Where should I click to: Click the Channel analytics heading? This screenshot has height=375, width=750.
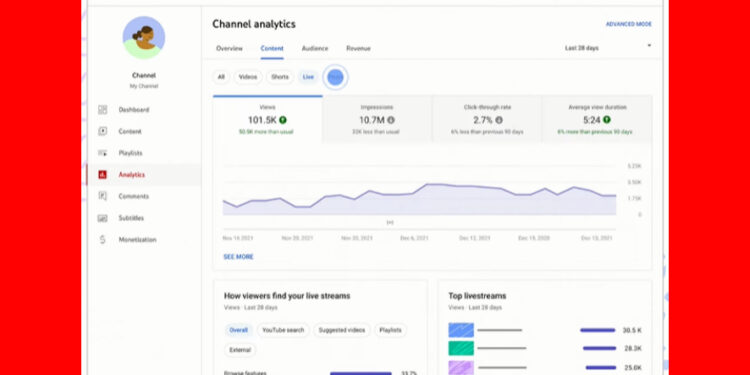[x=254, y=24]
